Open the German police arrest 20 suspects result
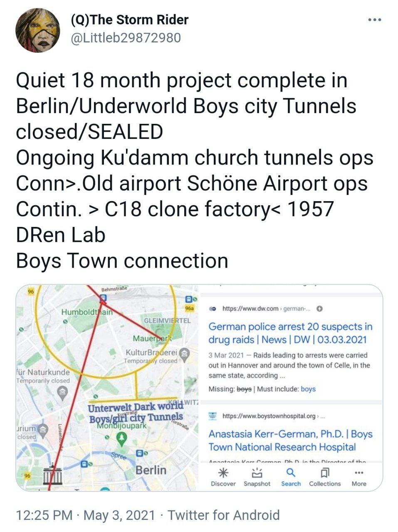The height and width of the screenshot is (532, 398). pyautogui.click(x=290, y=333)
